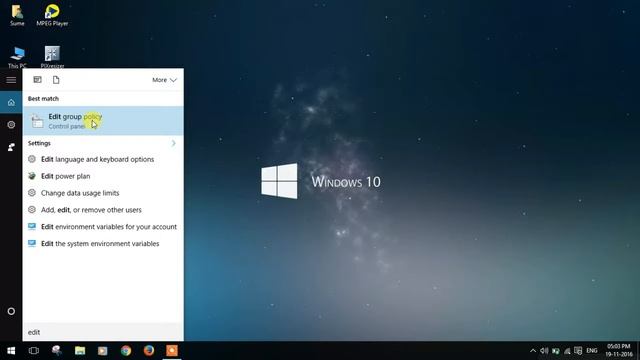
Task: Select the PIXresizer desktop icon
Action: click(x=52, y=57)
